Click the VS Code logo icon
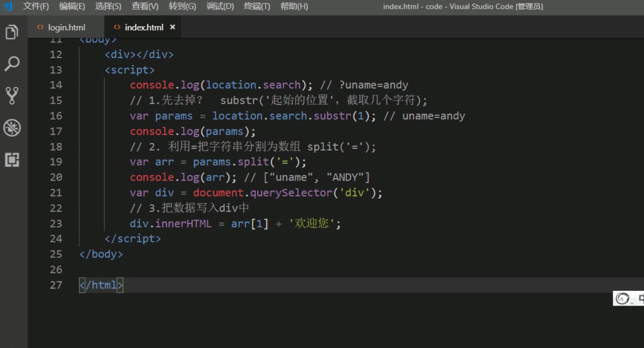Viewport: 644px width, 348px height. tap(7, 6)
